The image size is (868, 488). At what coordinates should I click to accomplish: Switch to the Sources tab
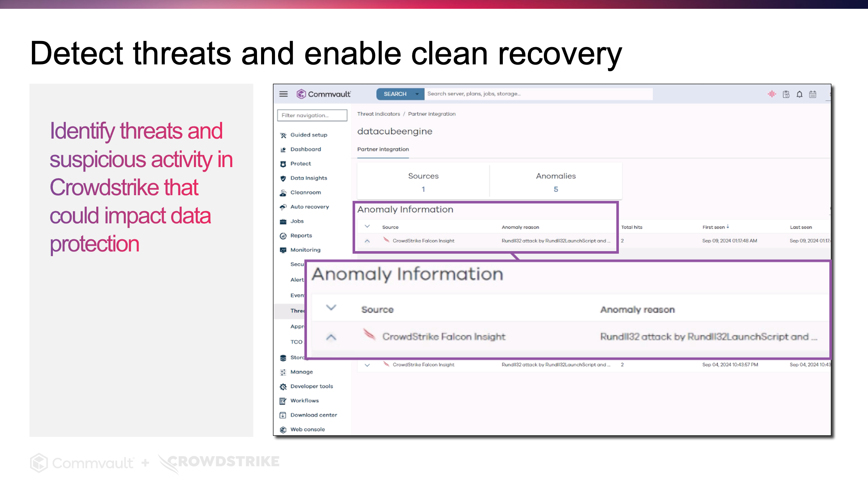coord(423,182)
